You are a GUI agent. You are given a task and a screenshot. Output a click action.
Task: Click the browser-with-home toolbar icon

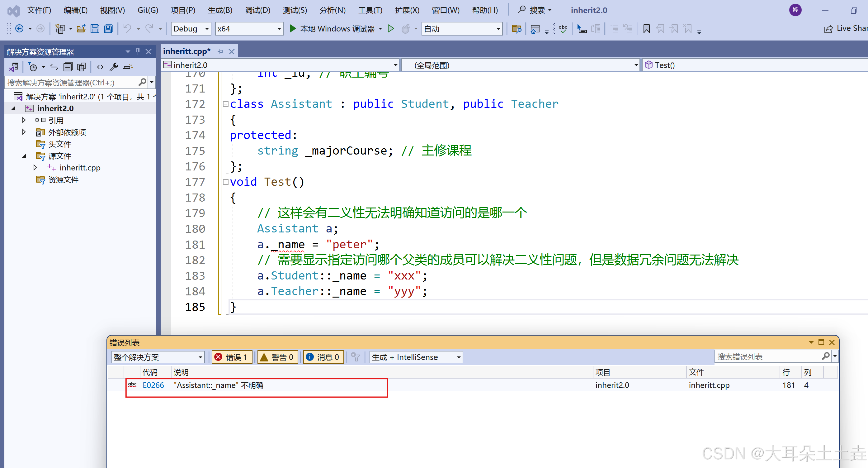(x=535, y=29)
